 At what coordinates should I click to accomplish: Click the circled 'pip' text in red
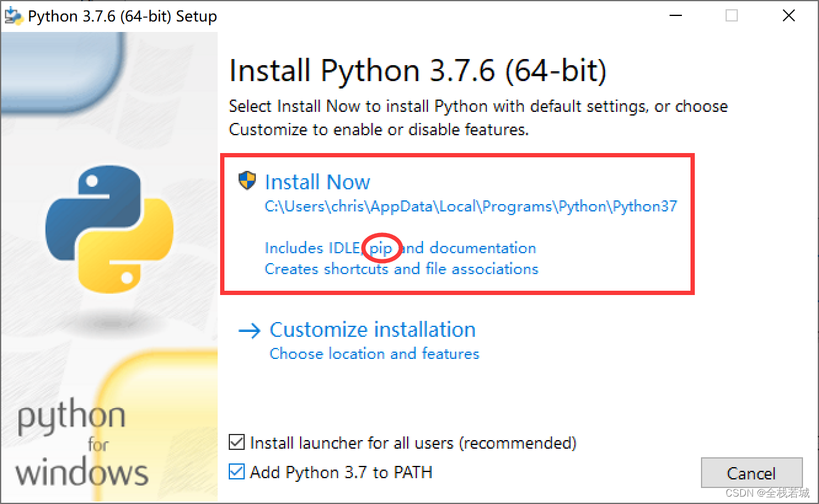[x=381, y=248]
